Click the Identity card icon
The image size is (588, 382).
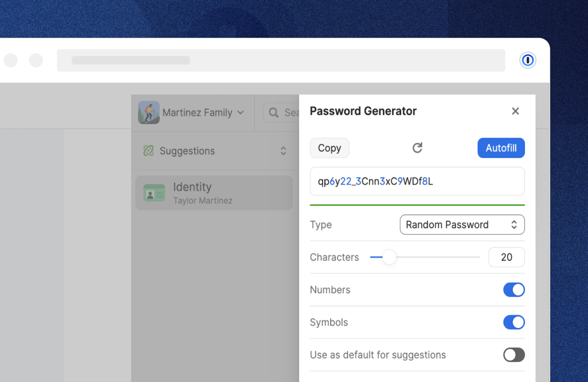[x=154, y=193]
